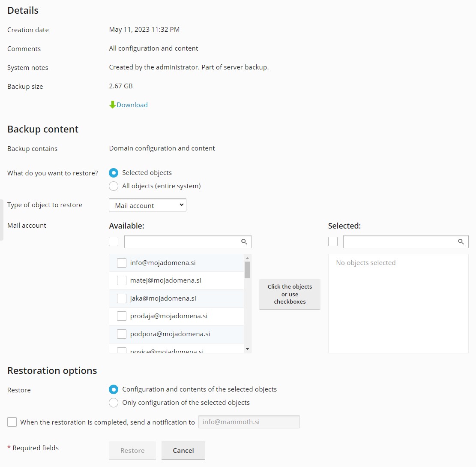Viewport: 476px width, 467px height.
Task: Tick the matej@mojadomena.si checkbox
Action: (x=122, y=280)
